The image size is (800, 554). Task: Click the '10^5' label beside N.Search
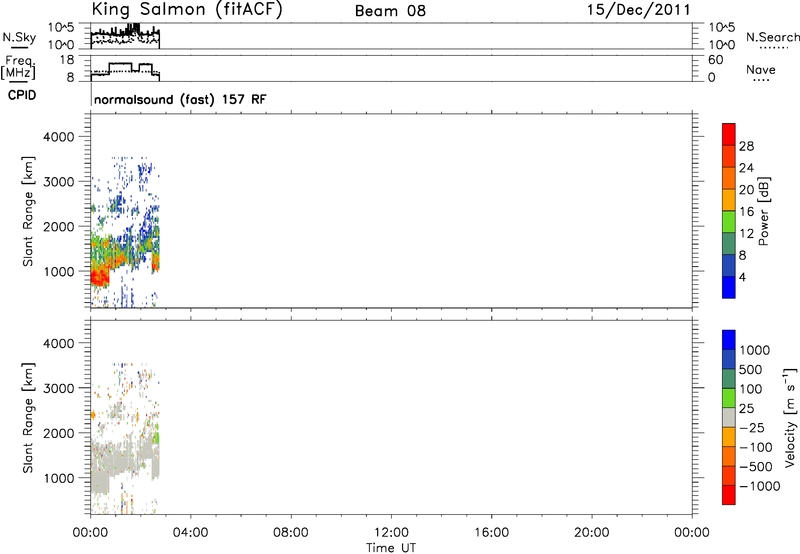tap(721, 27)
